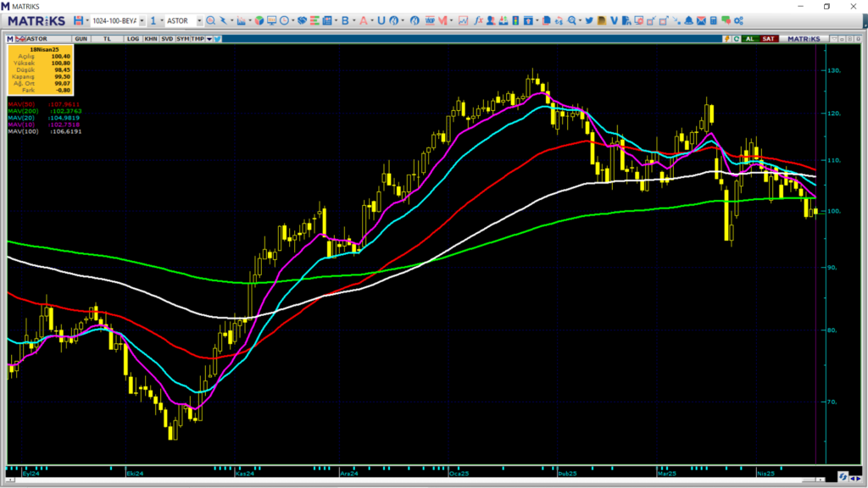
Task: Toggle the KHN chart option
Action: coord(151,39)
